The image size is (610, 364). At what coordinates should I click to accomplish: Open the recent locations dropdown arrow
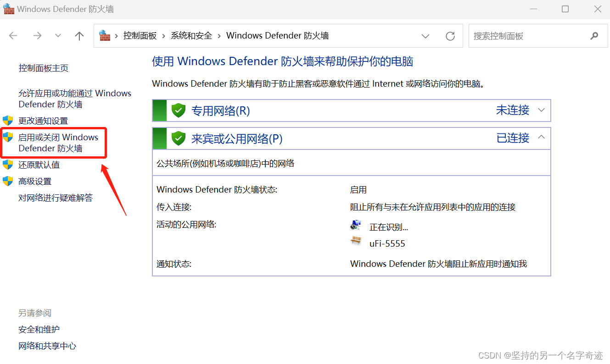click(58, 36)
